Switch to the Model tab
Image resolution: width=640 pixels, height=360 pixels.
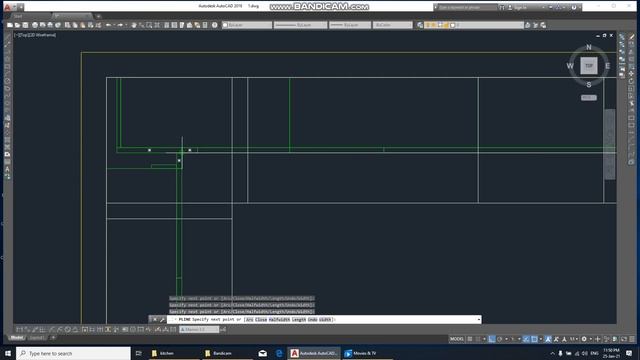[17, 338]
